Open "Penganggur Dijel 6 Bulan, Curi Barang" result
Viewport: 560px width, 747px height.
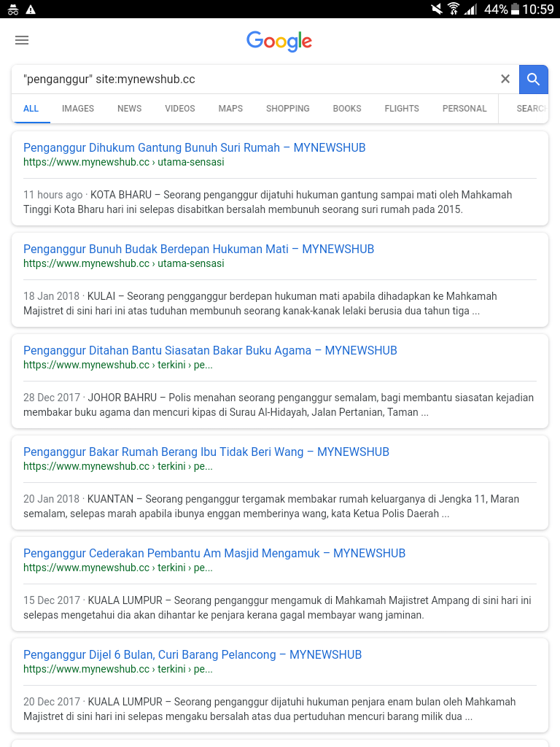coord(192,655)
